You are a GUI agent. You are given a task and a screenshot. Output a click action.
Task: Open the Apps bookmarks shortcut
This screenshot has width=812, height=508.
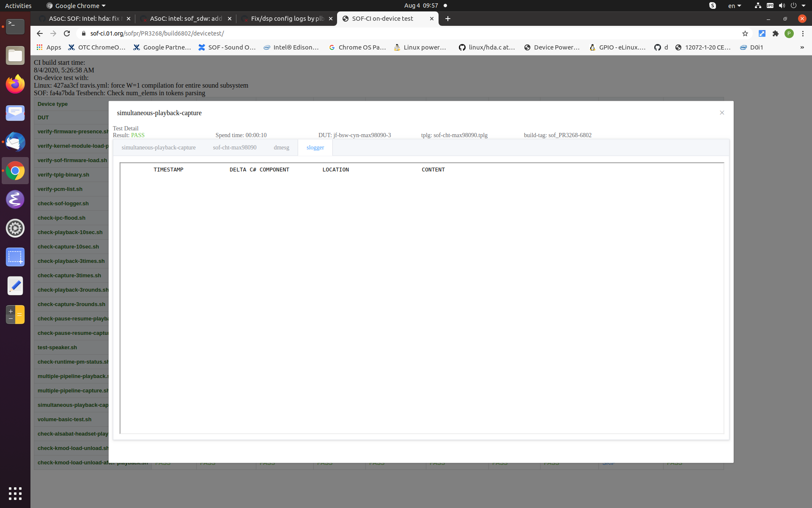[49, 47]
